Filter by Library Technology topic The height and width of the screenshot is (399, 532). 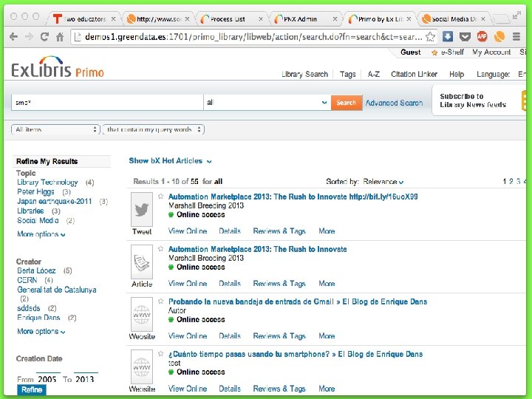click(47, 183)
